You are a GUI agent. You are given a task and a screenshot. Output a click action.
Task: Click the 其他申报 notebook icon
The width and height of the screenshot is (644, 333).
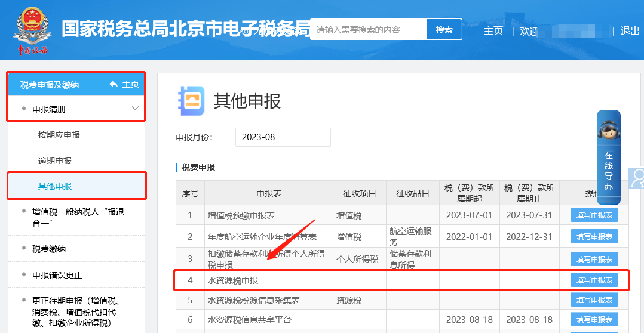pyautogui.click(x=191, y=100)
